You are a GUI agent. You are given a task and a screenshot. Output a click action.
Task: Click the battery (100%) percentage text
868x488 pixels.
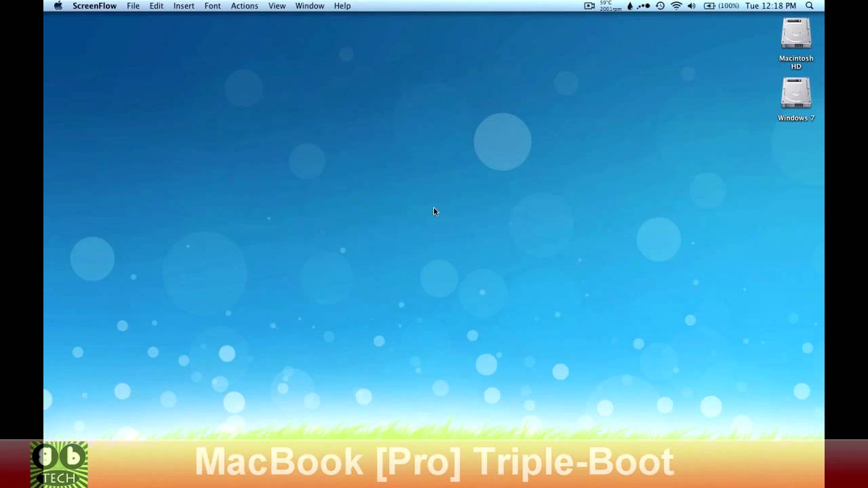point(728,6)
